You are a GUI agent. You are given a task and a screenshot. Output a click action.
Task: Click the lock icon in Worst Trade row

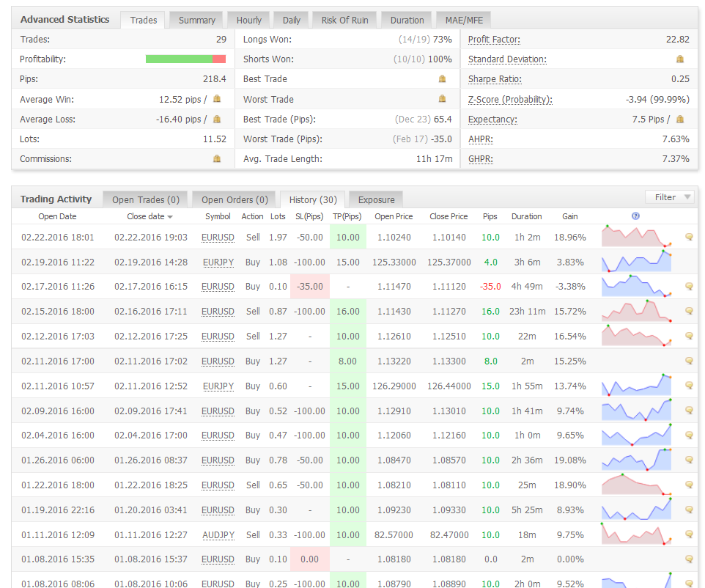(x=442, y=99)
